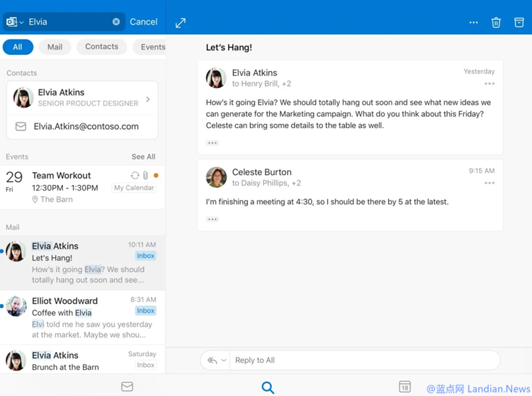Open the Calendar tab in bottom bar
The width and height of the screenshot is (532, 396).
(404, 386)
